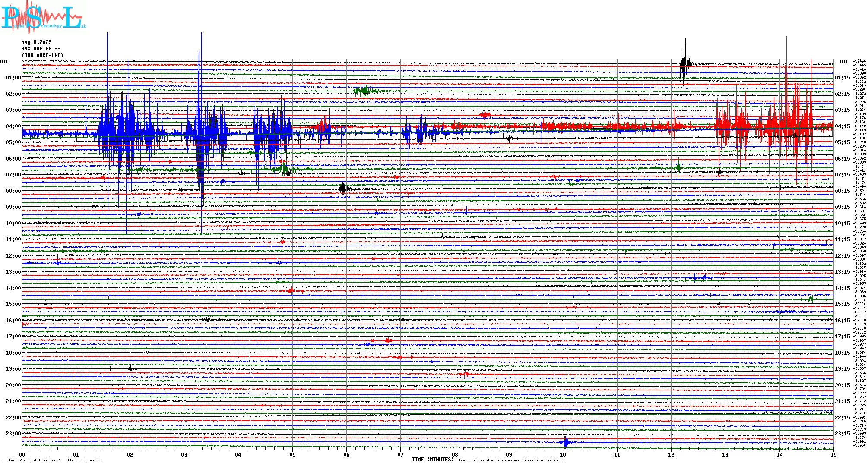The height and width of the screenshot is (466, 868).
Task: Click the x-axis minute tick '12'
Action: pyautogui.click(x=671, y=454)
